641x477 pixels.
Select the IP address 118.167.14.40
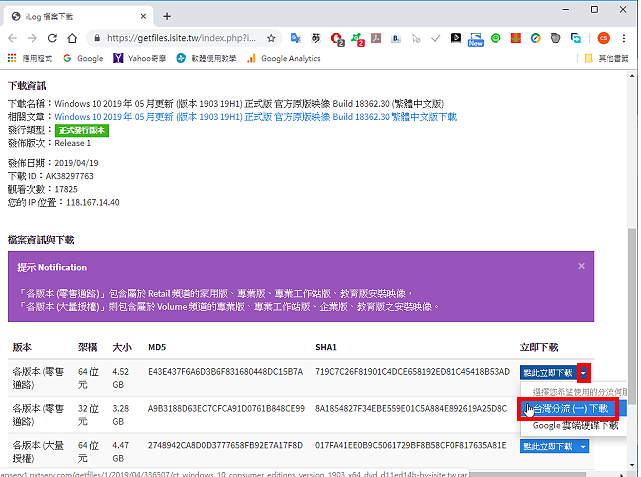coord(93,203)
